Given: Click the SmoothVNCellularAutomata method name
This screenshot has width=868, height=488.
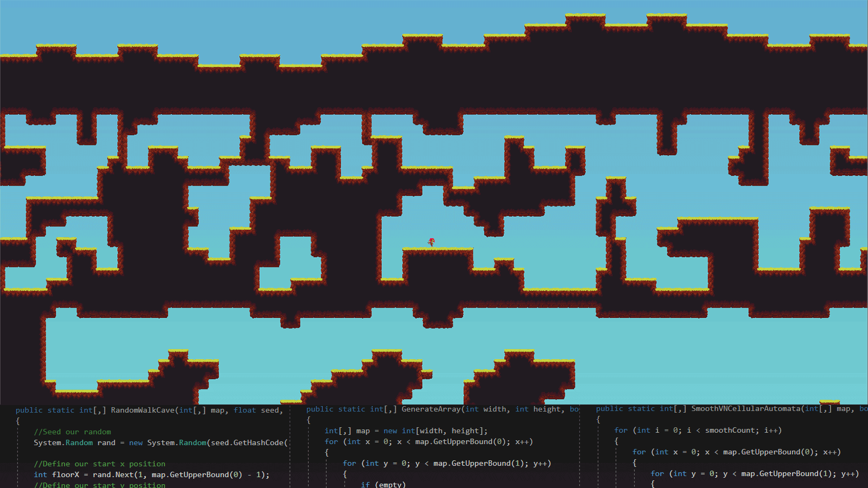Looking at the screenshot, I should 745,409.
